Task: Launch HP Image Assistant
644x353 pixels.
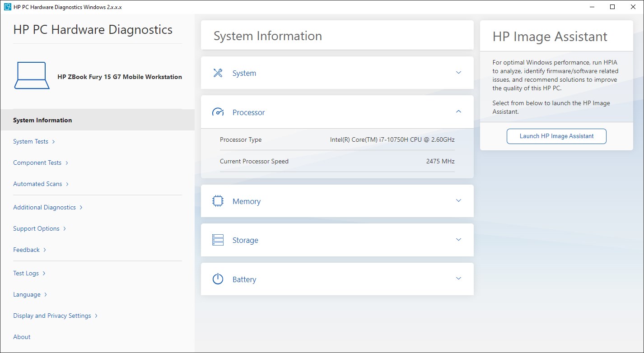Action: pyautogui.click(x=556, y=136)
